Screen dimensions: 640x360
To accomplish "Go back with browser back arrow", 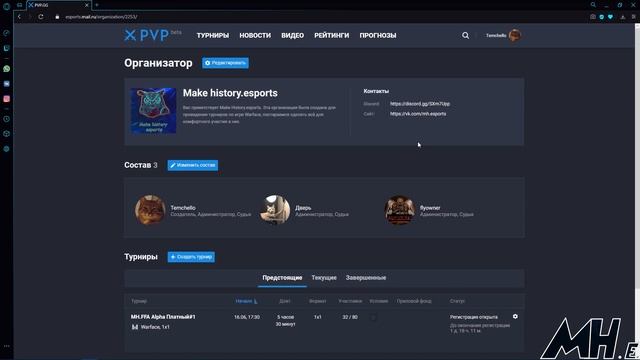I will [x=19, y=17].
